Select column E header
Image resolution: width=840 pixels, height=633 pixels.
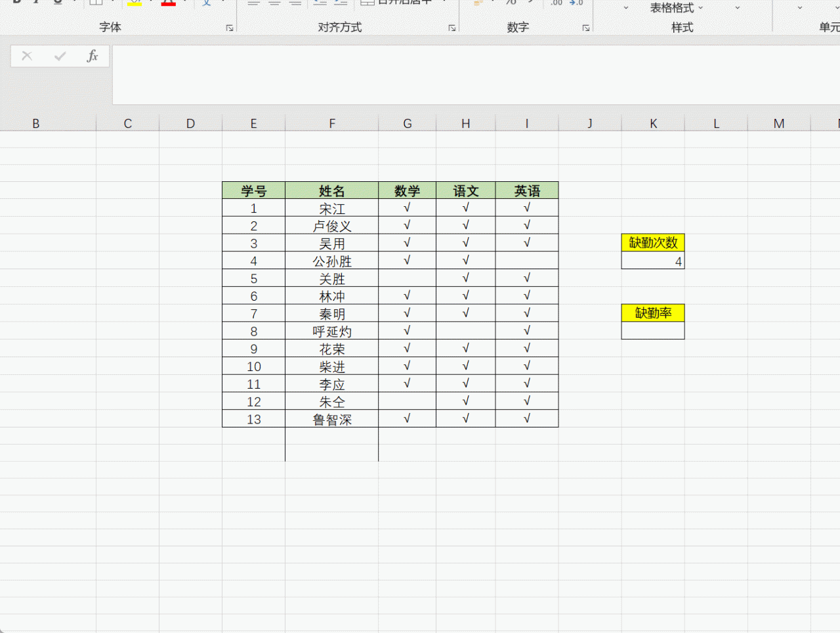253,123
